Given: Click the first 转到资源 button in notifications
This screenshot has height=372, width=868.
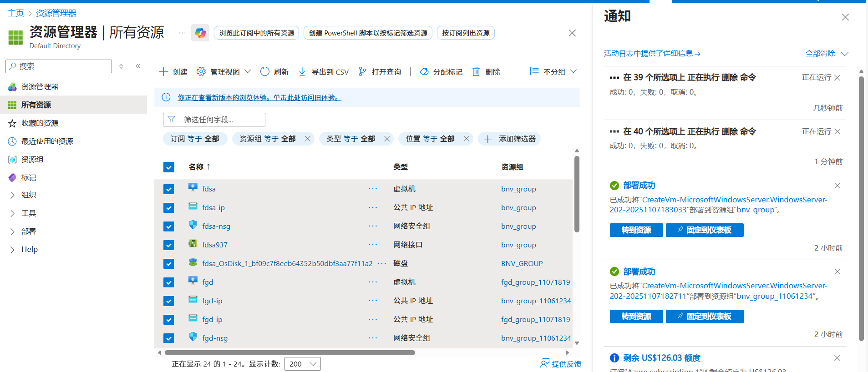Looking at the screenshot, I should click(636, 230).
